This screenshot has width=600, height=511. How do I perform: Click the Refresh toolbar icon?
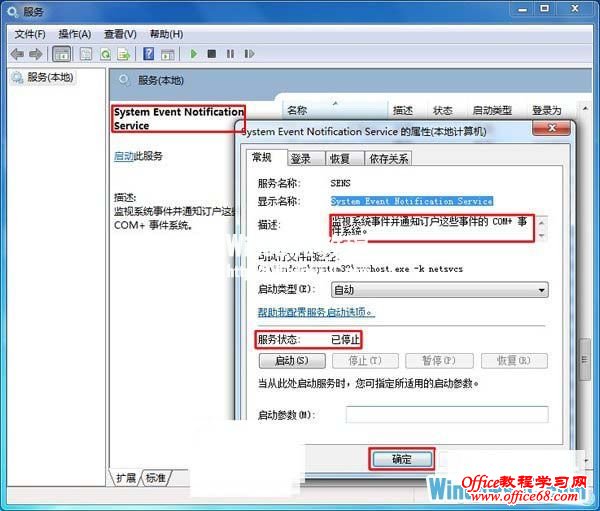(x=105, y=54)
